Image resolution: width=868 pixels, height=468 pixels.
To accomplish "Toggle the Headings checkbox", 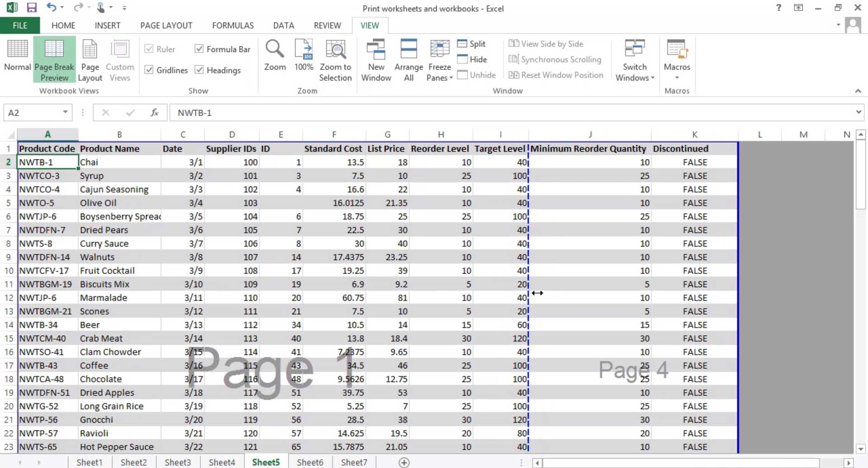I will click(x=199, y=70).
